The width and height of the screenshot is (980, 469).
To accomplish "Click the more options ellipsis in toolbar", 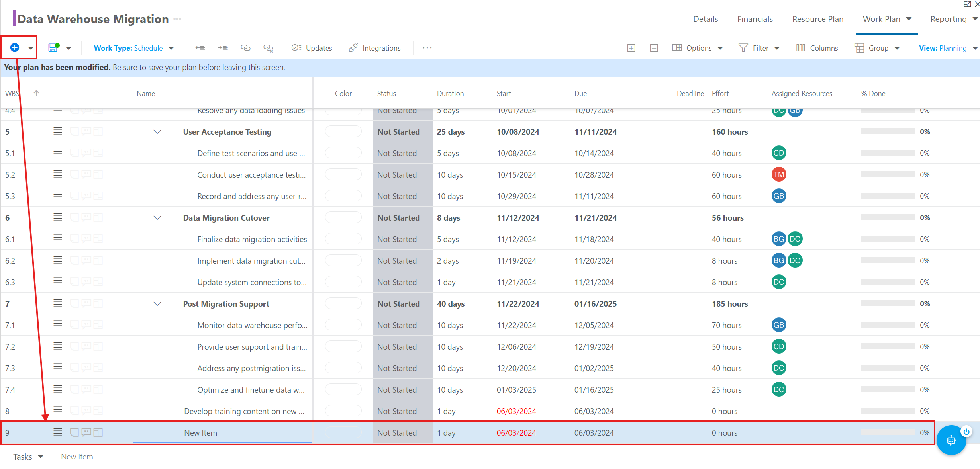I will point(427,48).
